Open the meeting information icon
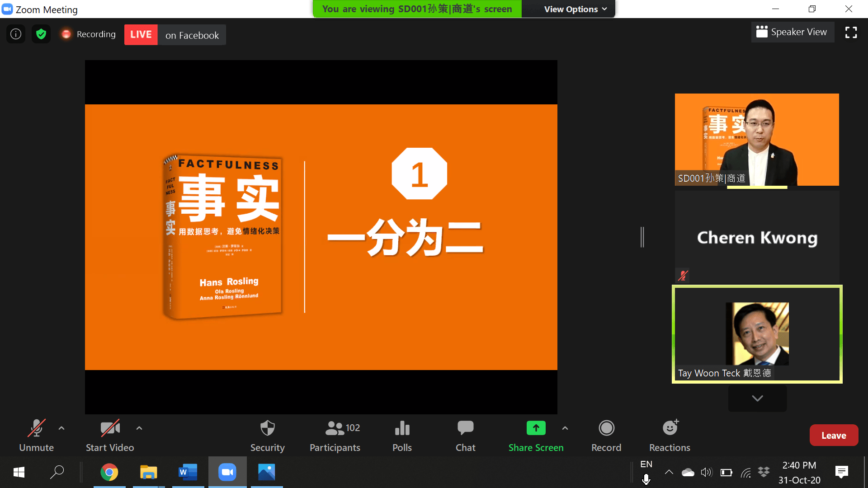Viewport: 868px width, 488px height. tap(16, 34)
